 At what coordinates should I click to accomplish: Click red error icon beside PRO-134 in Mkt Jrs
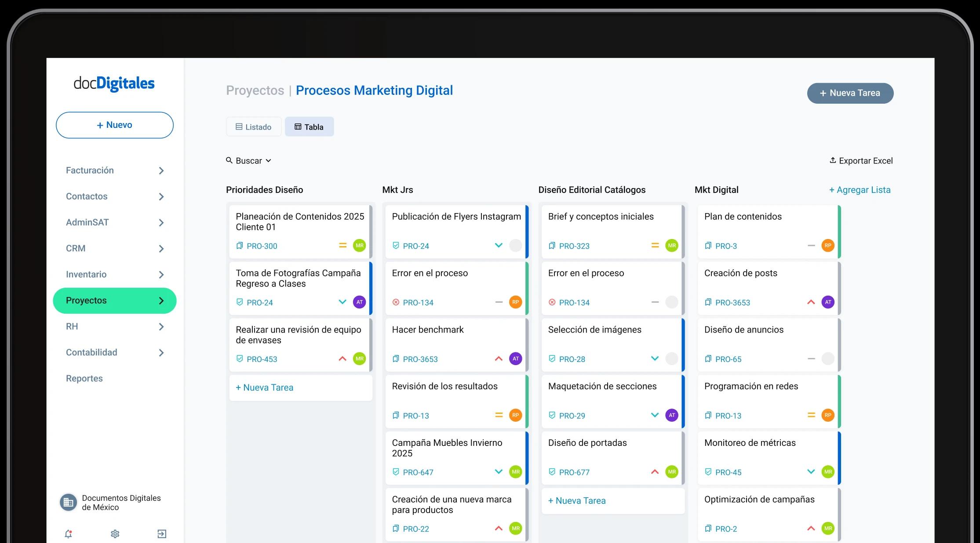click(x=396, y=302)
